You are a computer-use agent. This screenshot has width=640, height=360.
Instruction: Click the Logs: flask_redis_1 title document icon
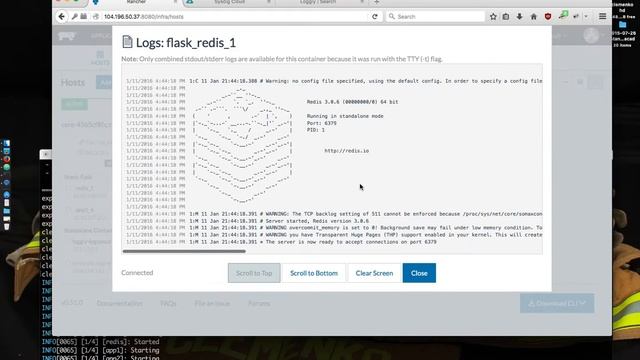127,42
